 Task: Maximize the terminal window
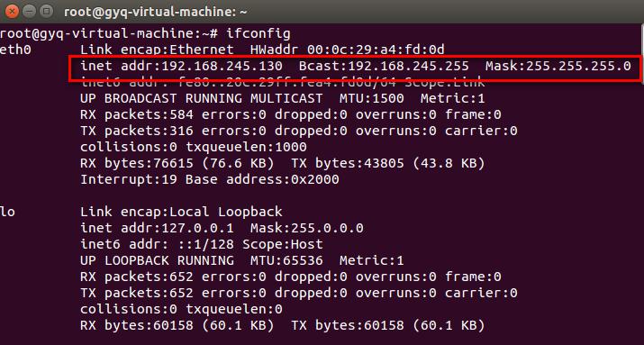pos(47,11)
